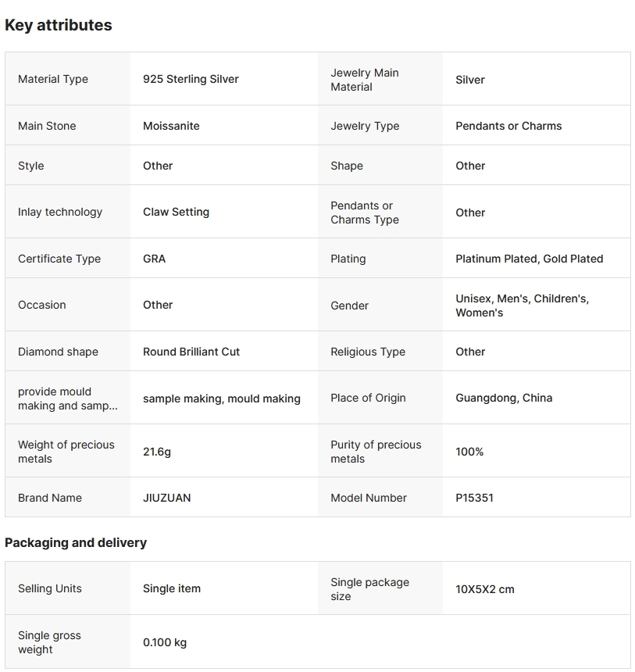This screenshot has height=672, width=635.
Task: Select the Platinum Plated, Gold Plated value
Action: point(529,259)
